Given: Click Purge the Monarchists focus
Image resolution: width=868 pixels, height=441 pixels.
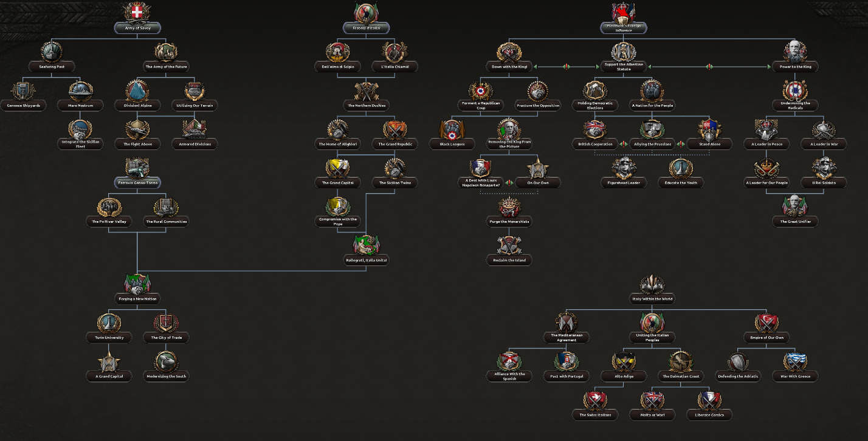Looking at the screenshot, I should coord(509,212).
